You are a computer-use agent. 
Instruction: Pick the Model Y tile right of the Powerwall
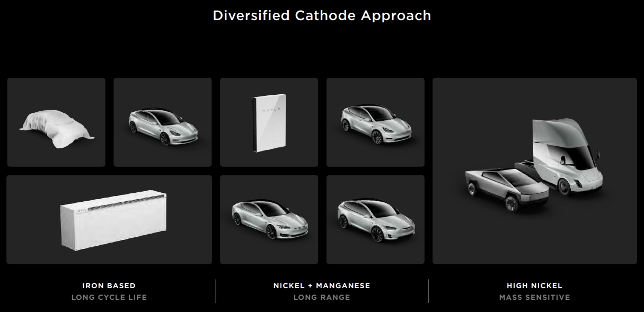(376, 122)
